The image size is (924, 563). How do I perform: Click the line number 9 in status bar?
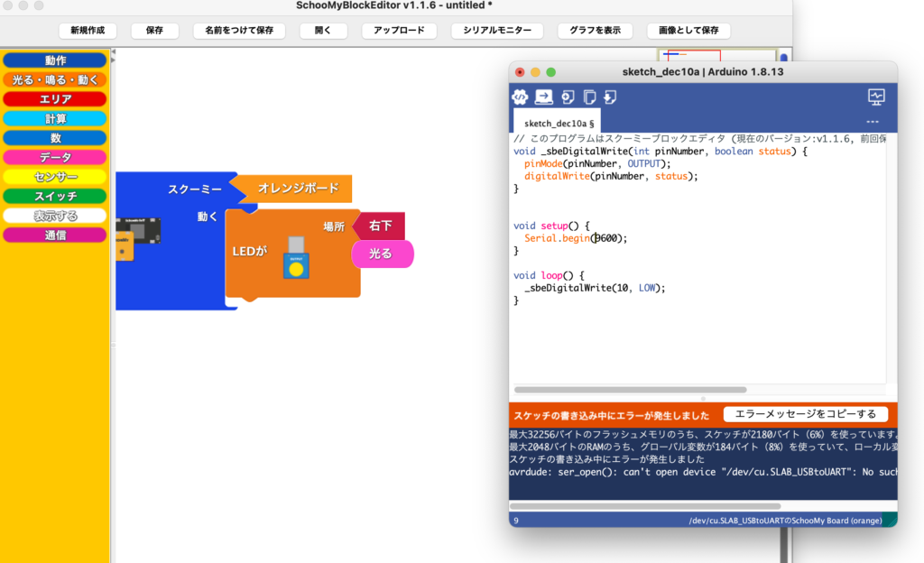coord(516,521)
